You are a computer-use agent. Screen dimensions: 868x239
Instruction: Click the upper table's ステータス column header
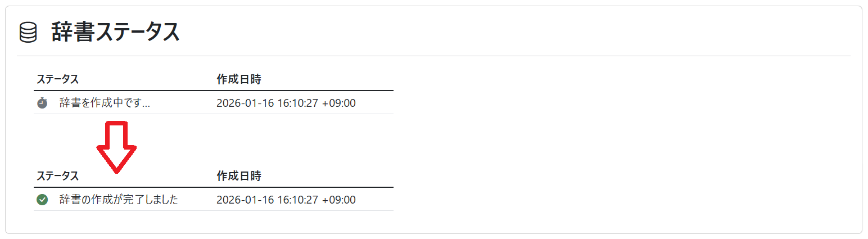click(57, 79)
